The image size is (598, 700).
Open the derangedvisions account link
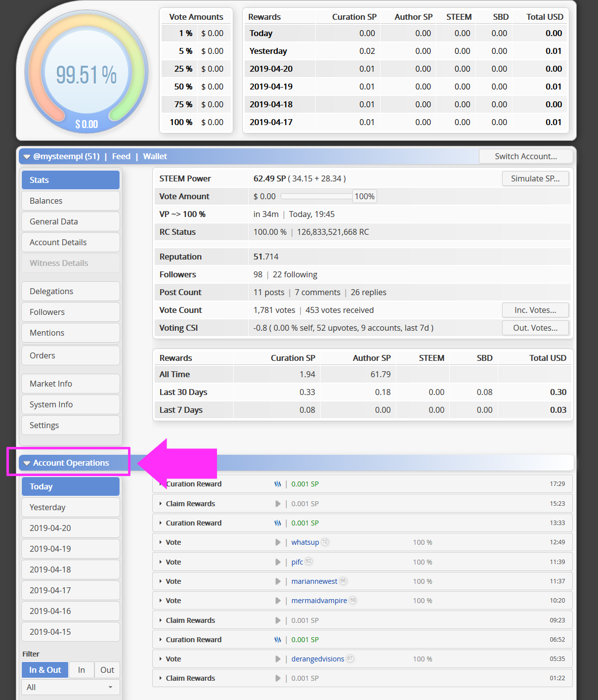pos(318,659)
